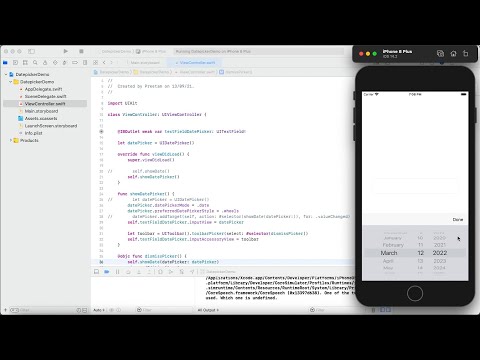
Task: Open the related items grid menu
Action: click(x=96, y=63)
